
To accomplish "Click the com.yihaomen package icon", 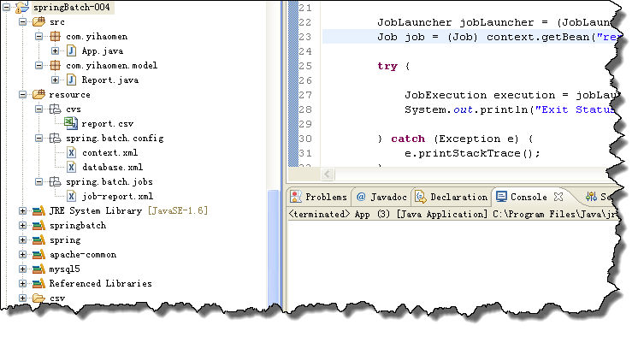I will pyautogui.click(x=55, y=37).
